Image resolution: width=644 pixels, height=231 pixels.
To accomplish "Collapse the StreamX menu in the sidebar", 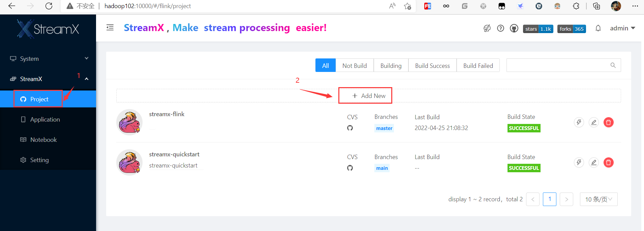I will tap(48, 79).
